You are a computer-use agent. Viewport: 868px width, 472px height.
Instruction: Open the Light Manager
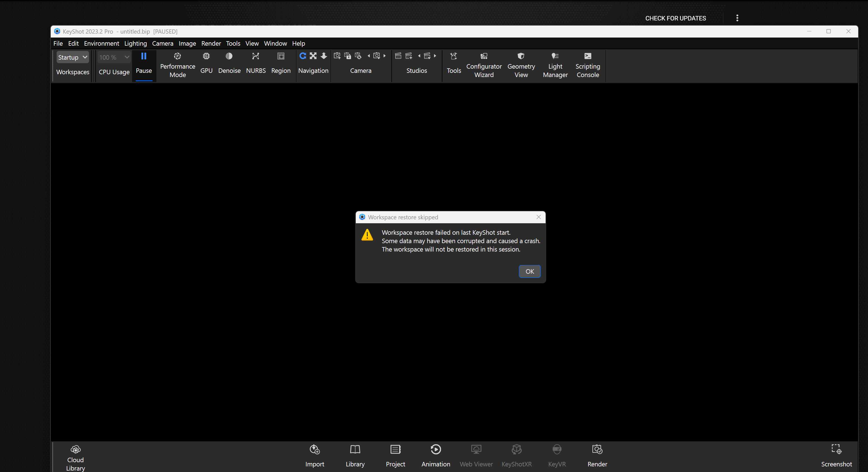click(555, 65)
